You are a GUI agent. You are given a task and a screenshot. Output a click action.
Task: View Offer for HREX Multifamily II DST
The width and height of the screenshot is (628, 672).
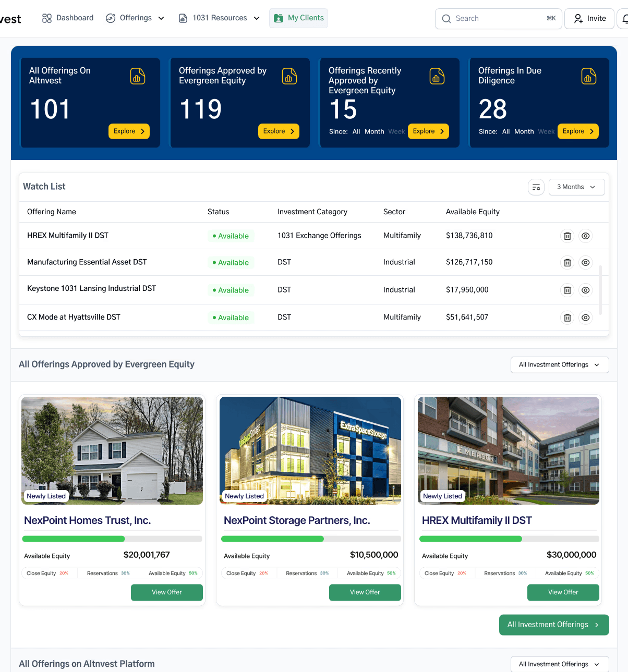click(563, 592)
